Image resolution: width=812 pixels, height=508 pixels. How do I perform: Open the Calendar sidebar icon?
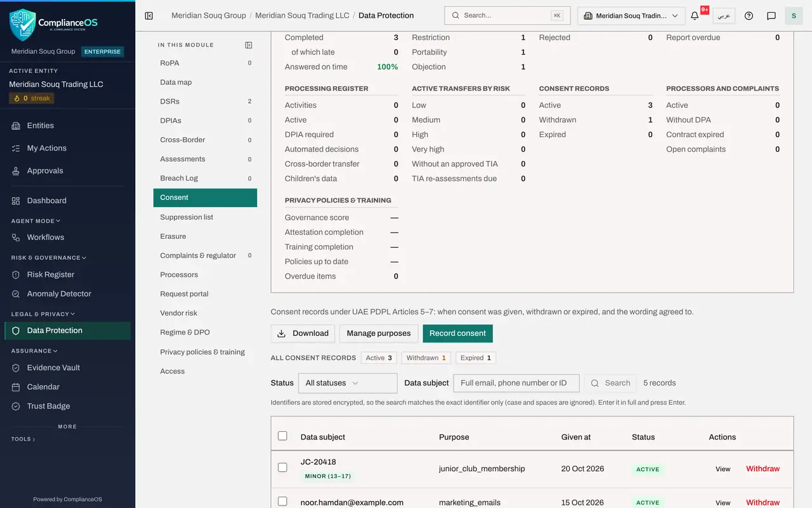point(16,387)
